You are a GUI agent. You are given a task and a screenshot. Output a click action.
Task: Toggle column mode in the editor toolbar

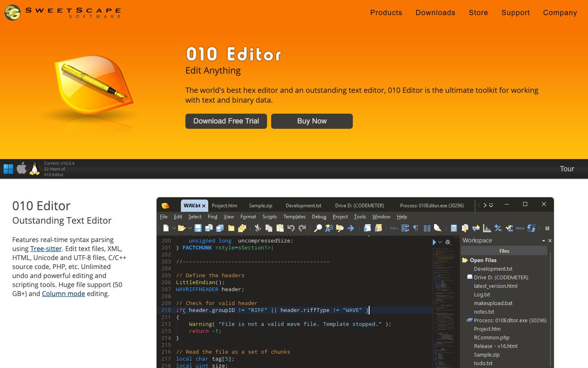tap(427, 228)
